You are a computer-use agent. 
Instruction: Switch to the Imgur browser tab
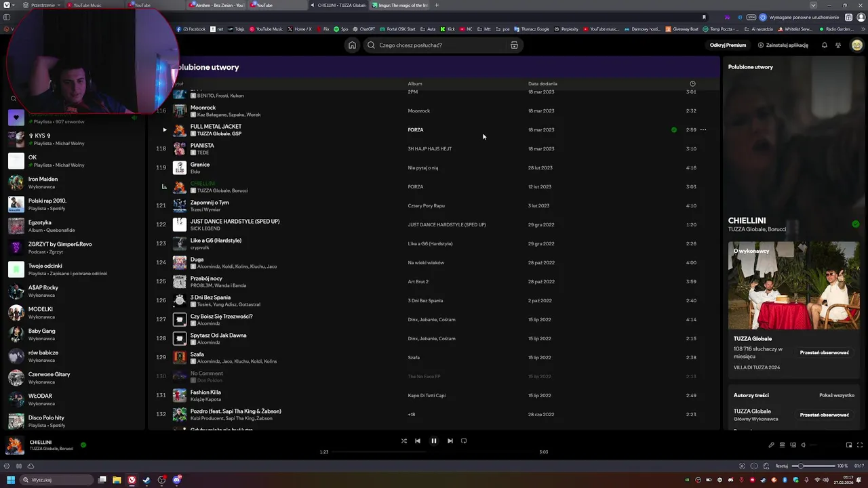tap(400, 5)
